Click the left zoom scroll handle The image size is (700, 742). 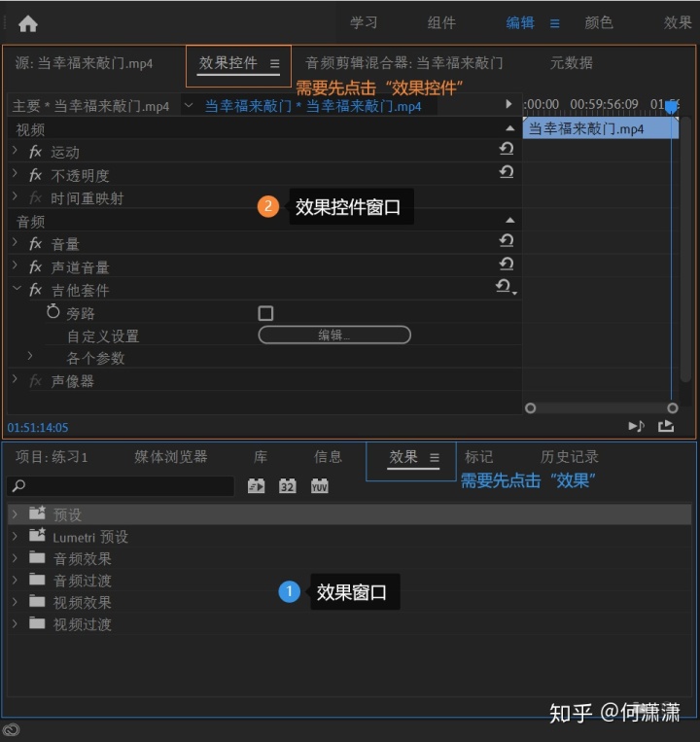click(x=530, y=407)
